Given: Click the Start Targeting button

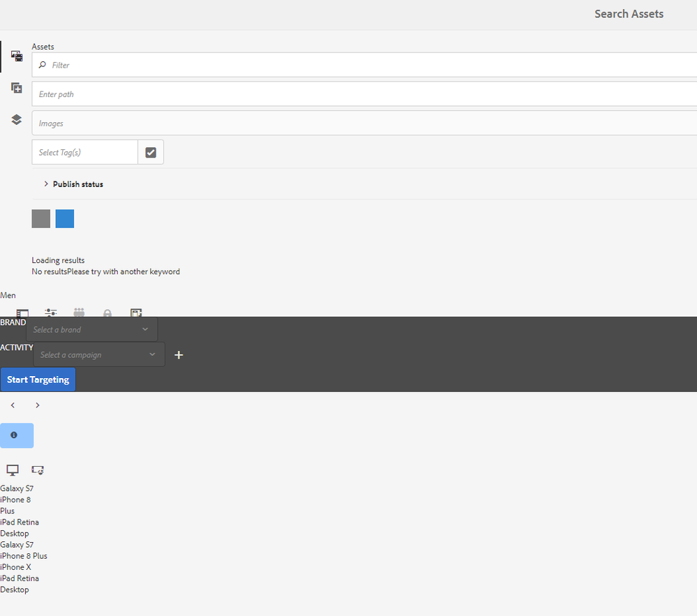Looking at the screenshot, I should tap(38, 380).
